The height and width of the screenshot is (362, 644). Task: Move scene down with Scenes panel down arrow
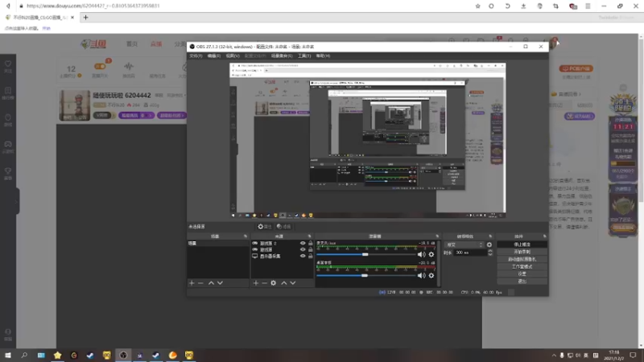(x=220, y=283)
